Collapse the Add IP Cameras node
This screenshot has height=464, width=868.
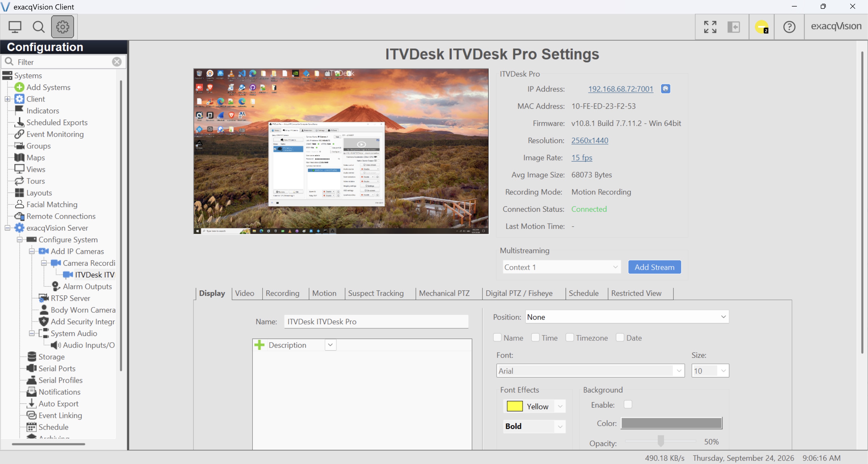coord(32,251)
